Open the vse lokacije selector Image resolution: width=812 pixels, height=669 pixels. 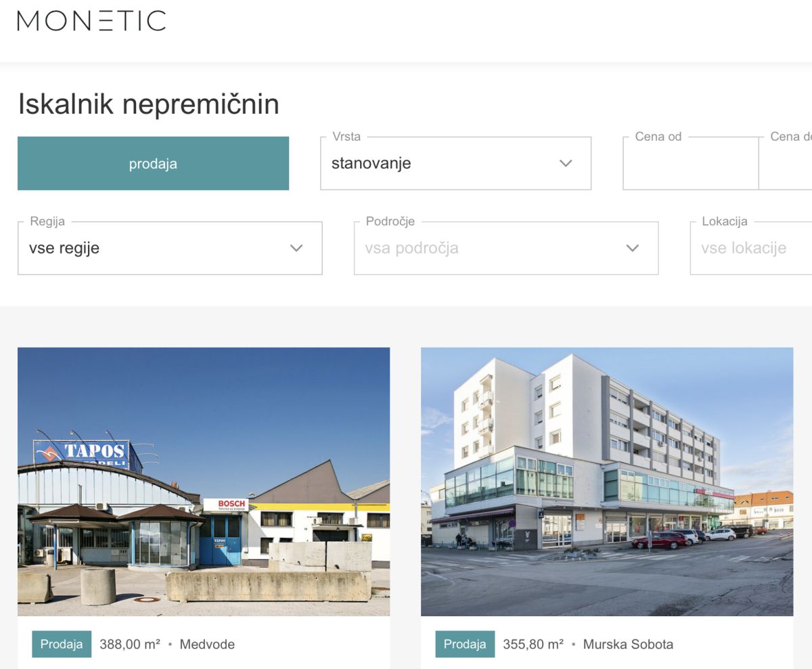(751, 248)
